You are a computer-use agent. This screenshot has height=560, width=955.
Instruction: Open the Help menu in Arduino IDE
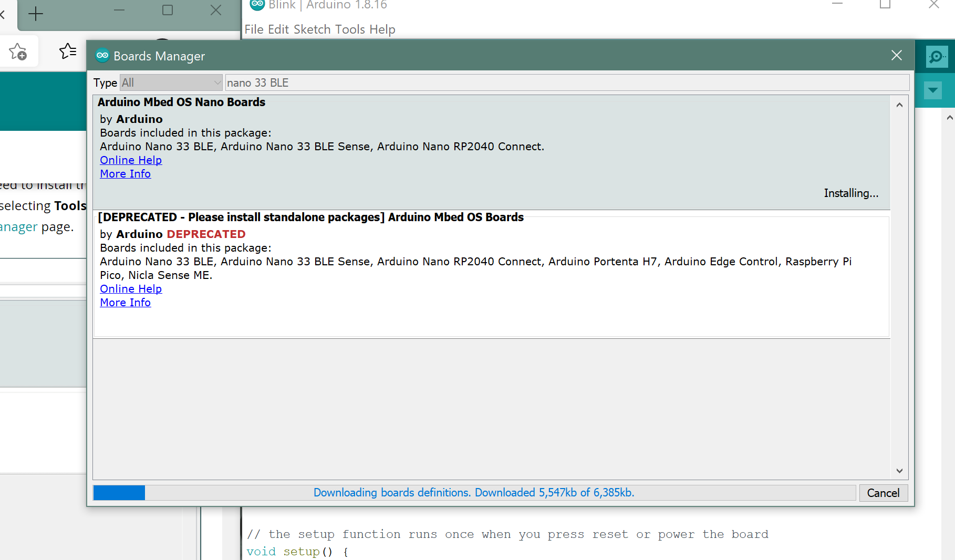(x=382, y=29)
